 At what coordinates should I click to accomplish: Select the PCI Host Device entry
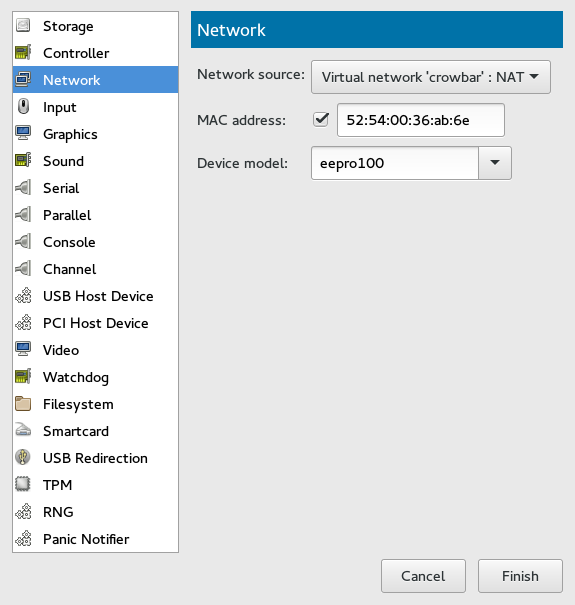[95, 323]
